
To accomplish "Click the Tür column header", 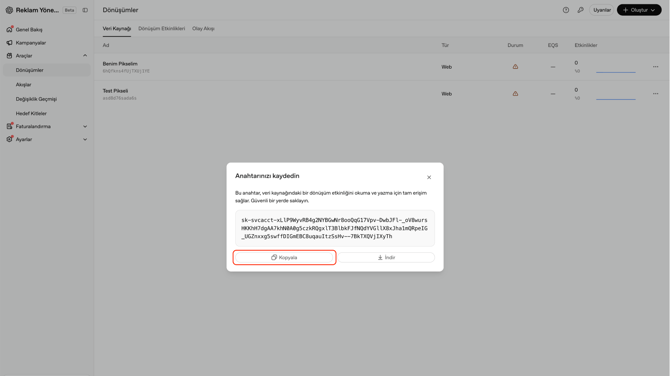I will (x=445, y=45).
